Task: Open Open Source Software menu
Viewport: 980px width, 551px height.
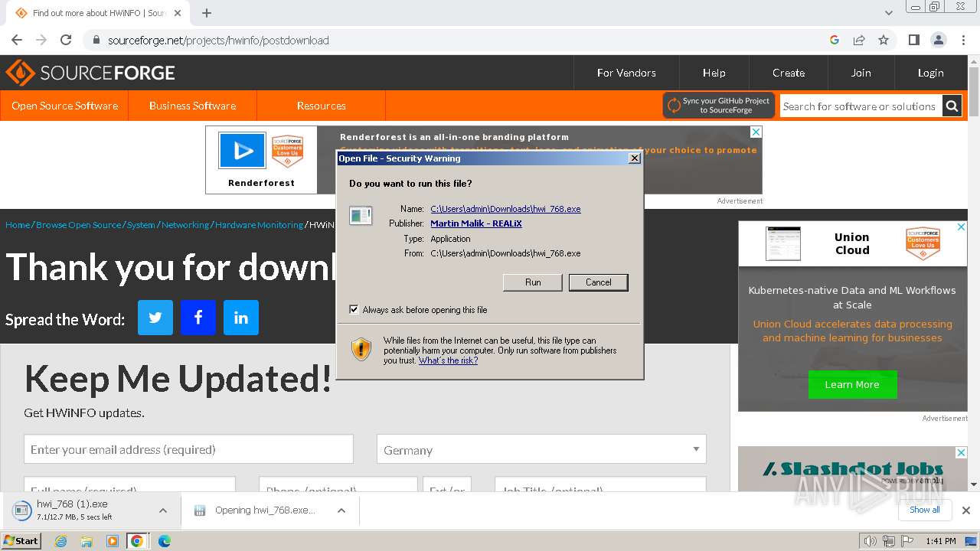Action: click(64, 106)
